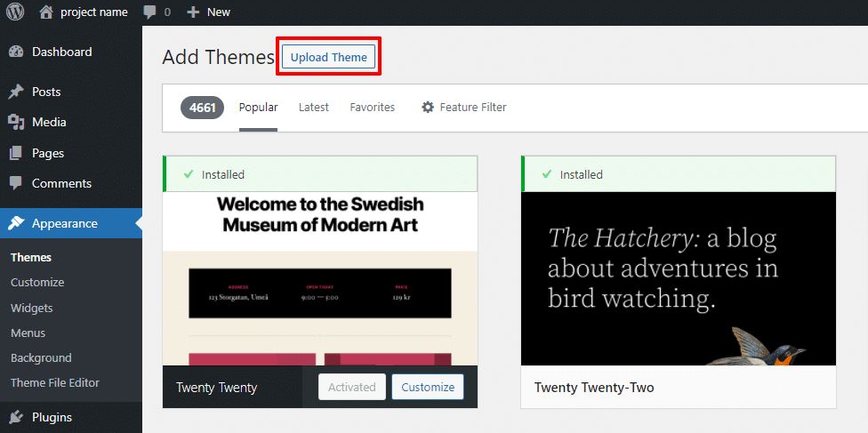Image resolution: width=868 pixels, height=433 pixels.
Task: Click the Twenty Twenty-Two theme name
Action: 594,388
